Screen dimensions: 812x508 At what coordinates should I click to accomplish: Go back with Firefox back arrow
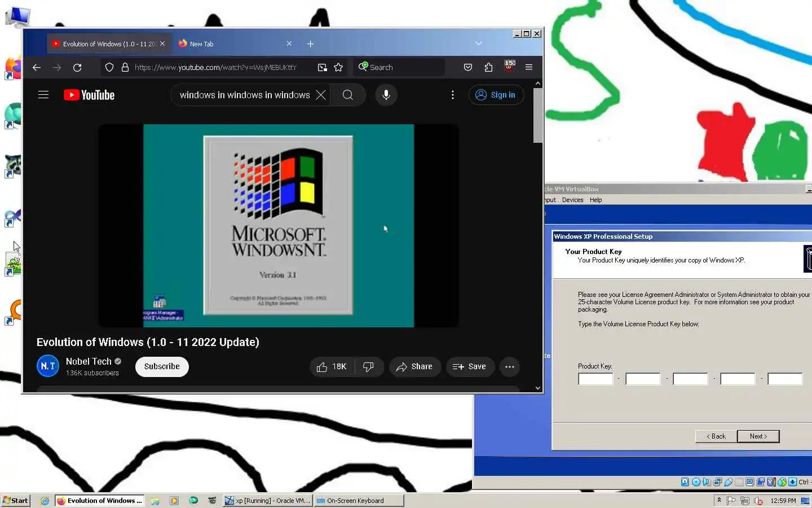37,67
